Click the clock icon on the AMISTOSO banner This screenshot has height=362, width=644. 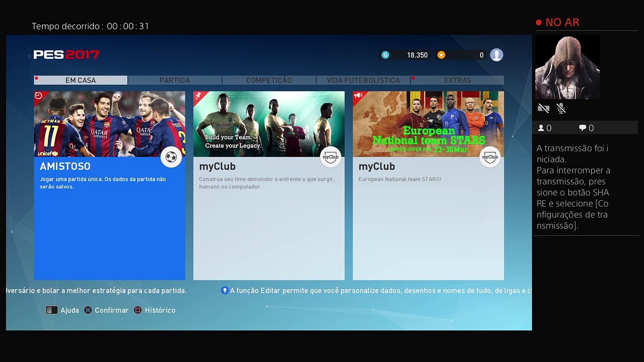coord(38,96)
